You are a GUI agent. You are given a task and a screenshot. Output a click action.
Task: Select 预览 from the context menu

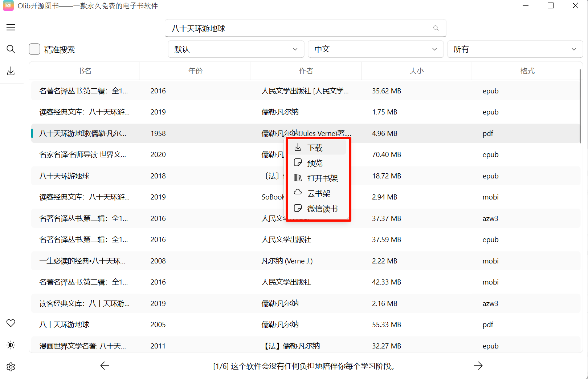coord(314,163)
